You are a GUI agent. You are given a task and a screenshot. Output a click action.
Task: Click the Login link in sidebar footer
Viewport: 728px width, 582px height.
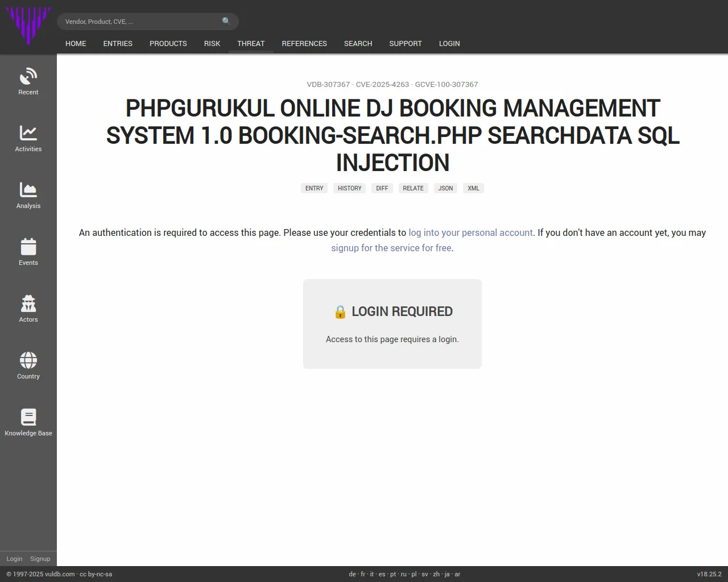coord(14,559)
